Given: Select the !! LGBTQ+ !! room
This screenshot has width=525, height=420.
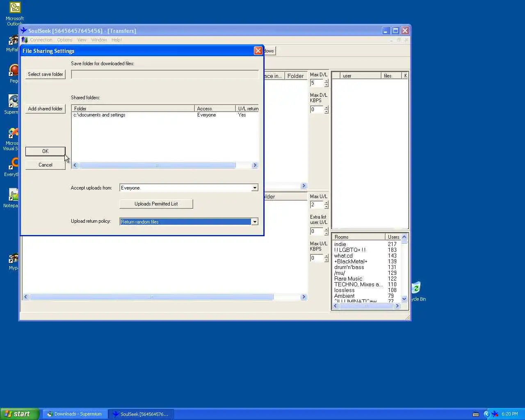Looking at the screenshot, I should click(x=350, y=250).
